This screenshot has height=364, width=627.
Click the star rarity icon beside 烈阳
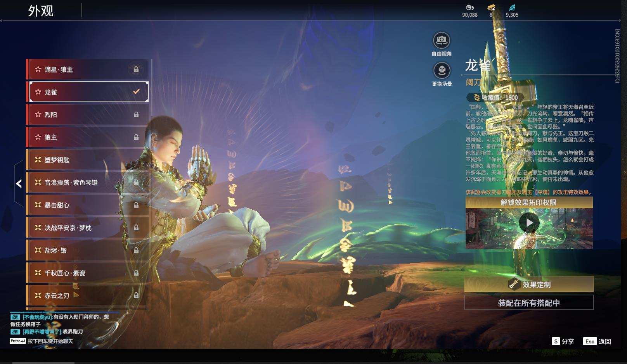(x=38, y=114)
